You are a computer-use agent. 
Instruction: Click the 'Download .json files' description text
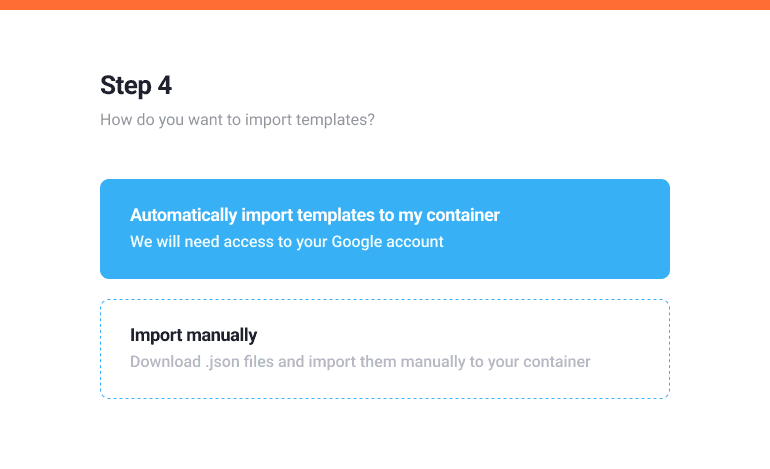[x=360, y=361]
